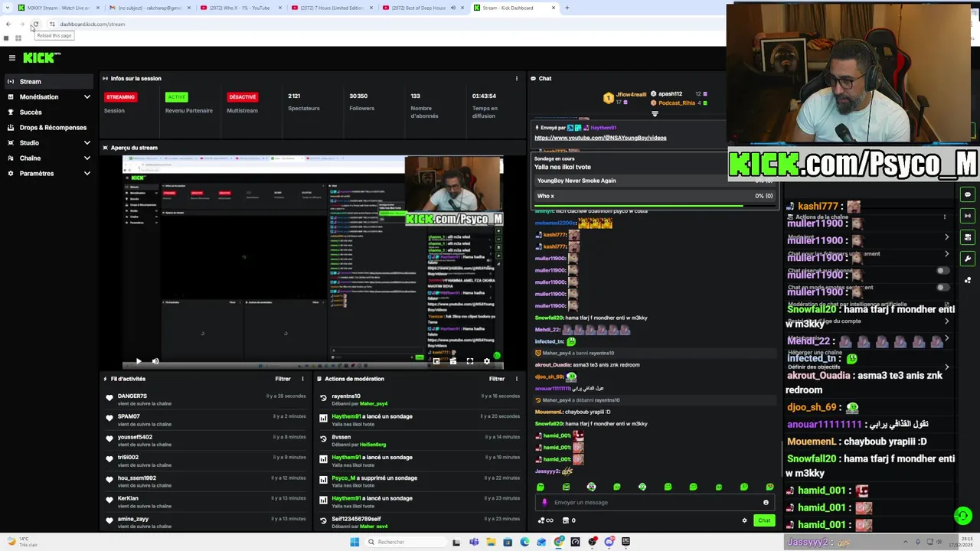This screenshot has width=980, height=551.
Task: Click Filtrer in Actions de modération panel
Action: point(497,379)
